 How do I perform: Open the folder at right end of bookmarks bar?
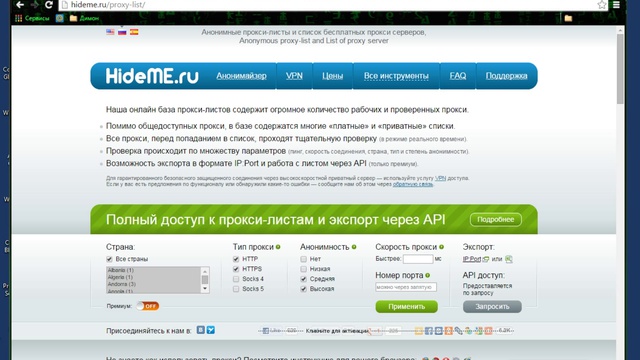(x=568, y=18)
